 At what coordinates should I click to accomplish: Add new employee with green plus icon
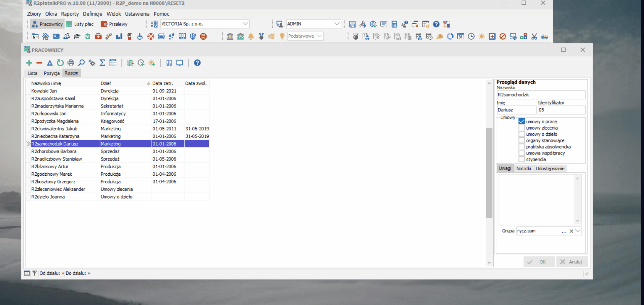[x=29, y=63]
